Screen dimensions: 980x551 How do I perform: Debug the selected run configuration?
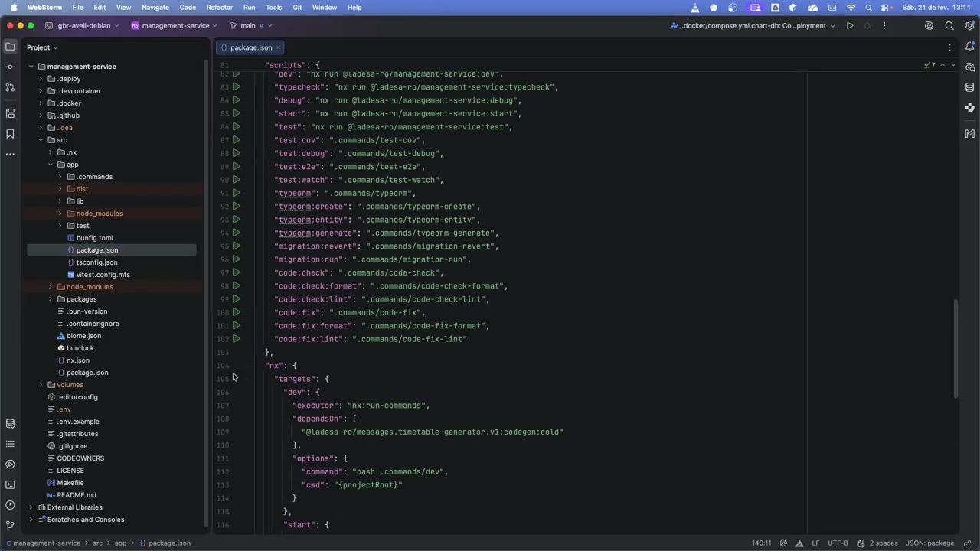tap(867, 25)
